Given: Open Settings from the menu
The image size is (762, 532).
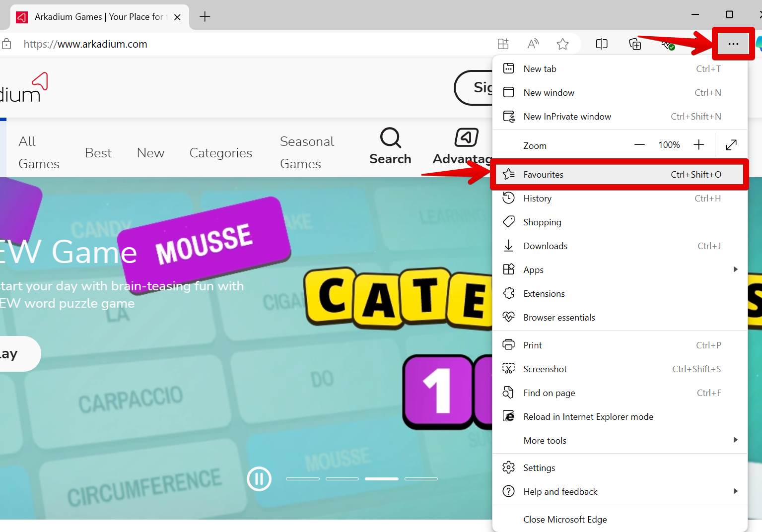Looking at the screenshot, I should click(x=620, y=468).
